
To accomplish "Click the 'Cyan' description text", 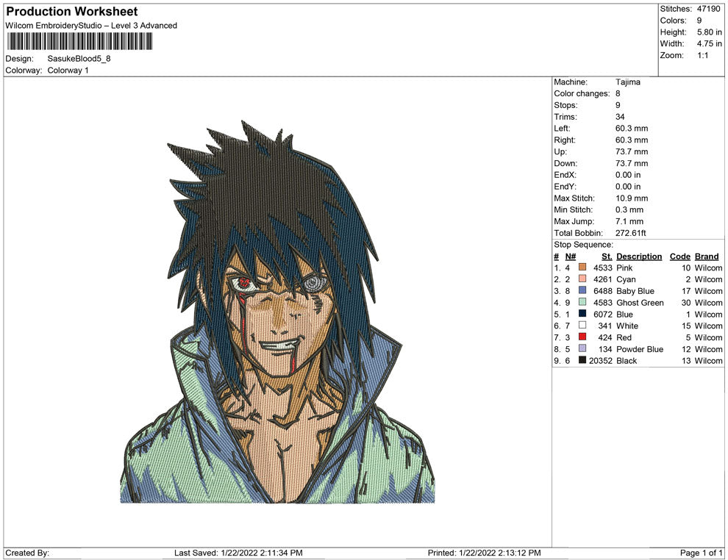I will 626,279.
